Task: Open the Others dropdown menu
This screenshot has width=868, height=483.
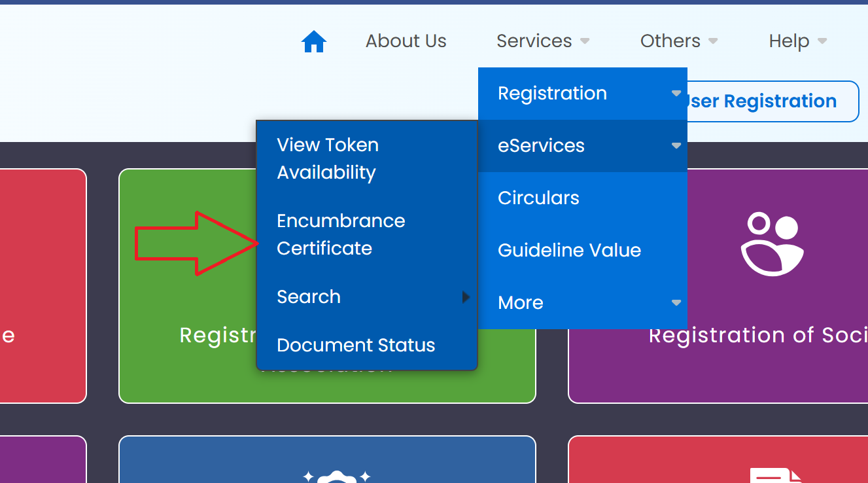Action: (678, 41)
